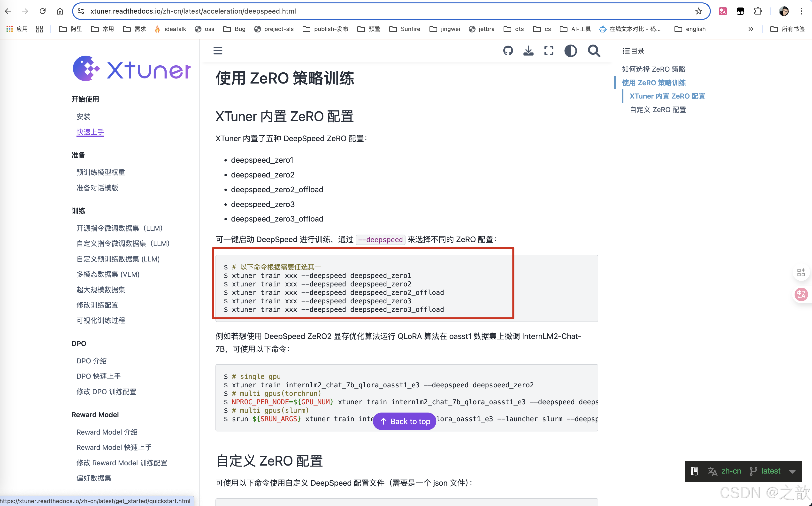Open 准备对话模版 in sidebar
The image size is (812, 506).
(x=97, y=188)
